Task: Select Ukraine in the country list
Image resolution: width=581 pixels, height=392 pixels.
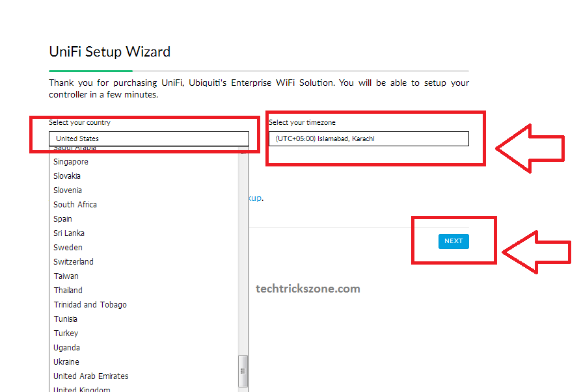Action: [x=66, y=362]
